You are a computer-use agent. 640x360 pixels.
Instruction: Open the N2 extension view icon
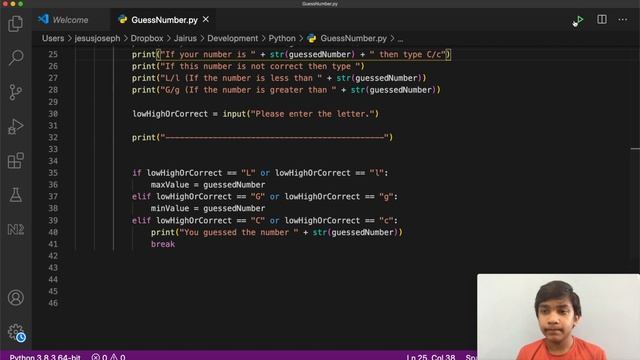[x=16, y=229]
